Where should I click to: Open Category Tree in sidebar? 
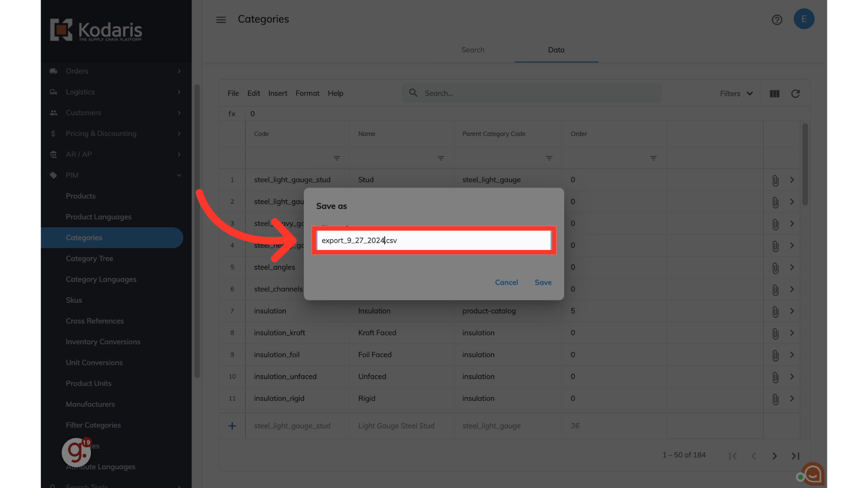(90, 258)
